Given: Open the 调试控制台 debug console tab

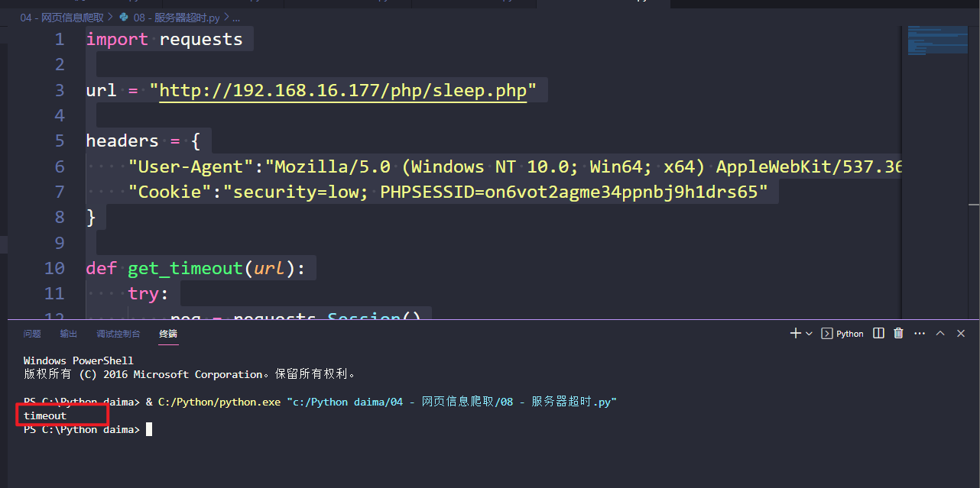Looking at the screenshot, I should click(x=118, y=334).
